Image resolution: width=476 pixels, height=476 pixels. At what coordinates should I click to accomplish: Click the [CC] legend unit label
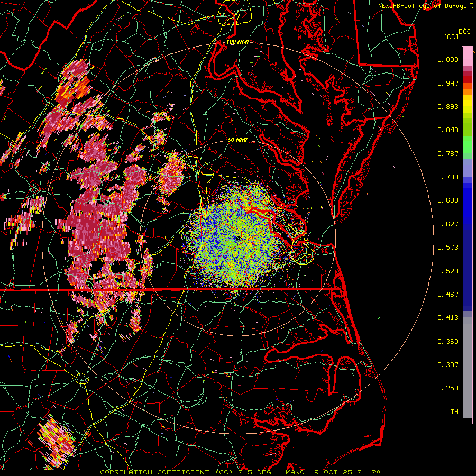452,36
